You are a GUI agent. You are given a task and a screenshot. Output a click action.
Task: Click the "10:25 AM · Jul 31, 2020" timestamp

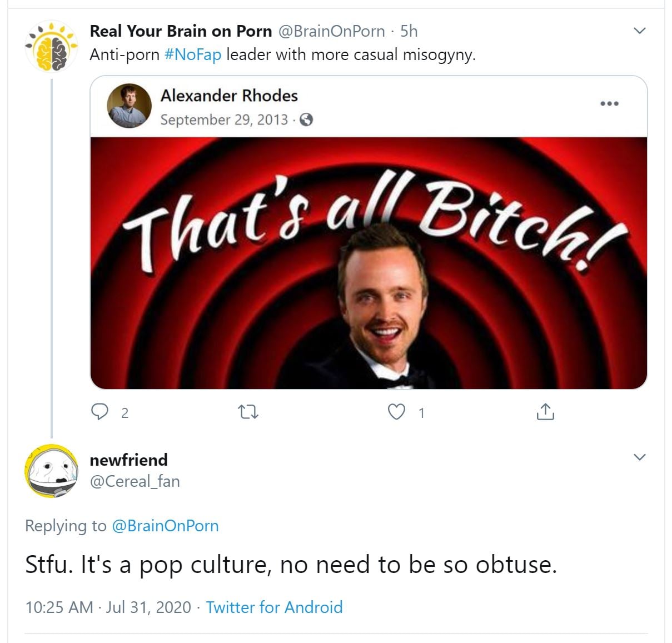(x=108, y=607)
